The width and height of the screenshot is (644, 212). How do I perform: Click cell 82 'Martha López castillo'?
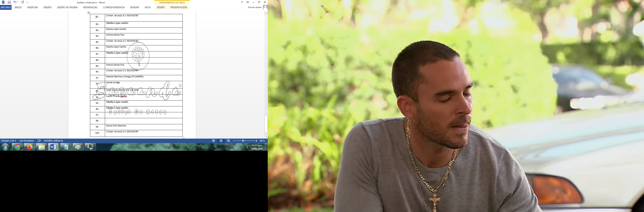[144, 24]
